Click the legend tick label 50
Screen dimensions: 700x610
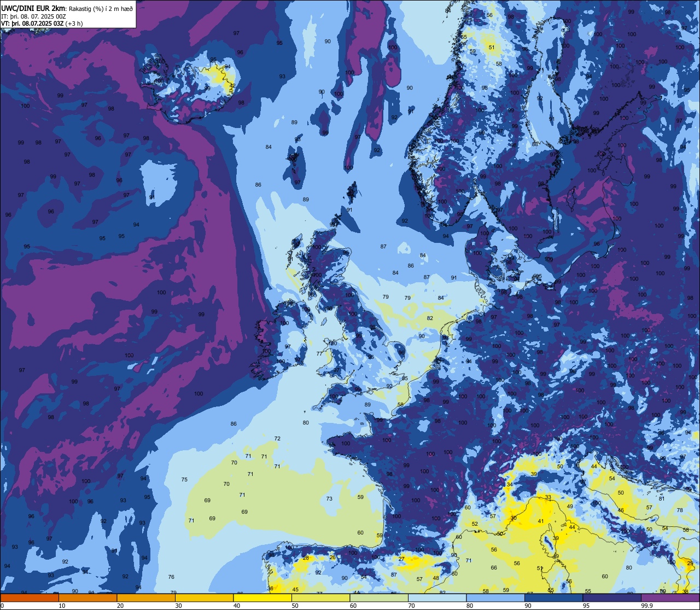tap(295, 606)
